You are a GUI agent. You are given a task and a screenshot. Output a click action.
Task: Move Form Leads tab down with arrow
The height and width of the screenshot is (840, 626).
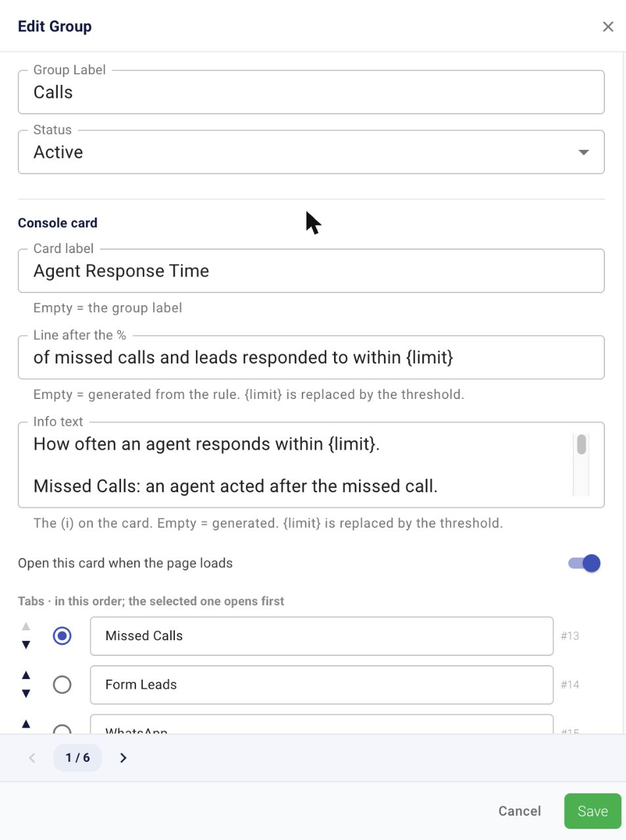26,694
